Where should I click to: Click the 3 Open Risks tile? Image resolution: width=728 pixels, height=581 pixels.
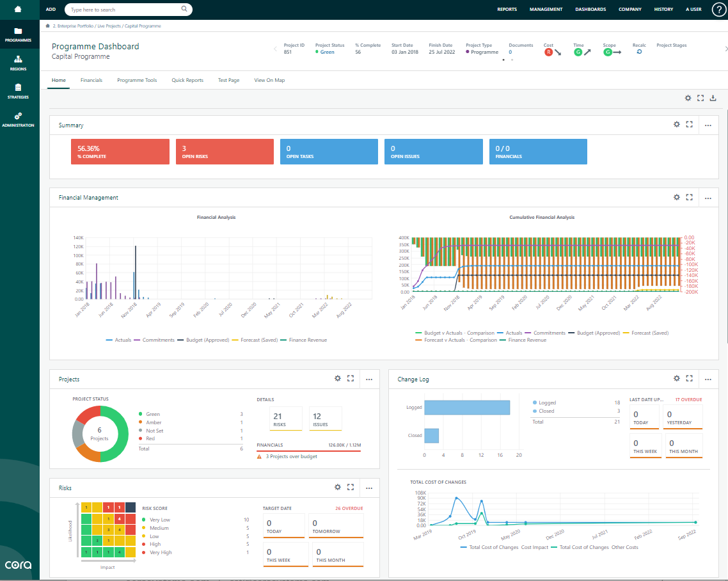click(x=225, y=152)
